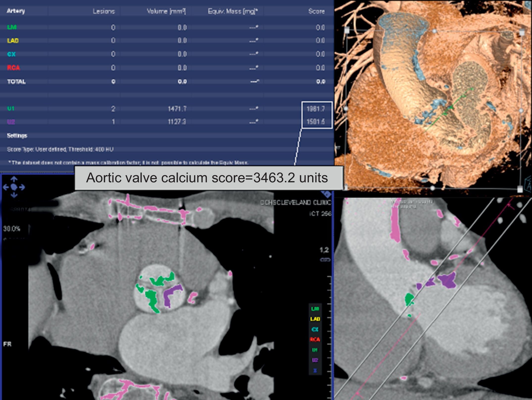
Task: Click the up arrow of the orientation control
Action: click(14, 179)
